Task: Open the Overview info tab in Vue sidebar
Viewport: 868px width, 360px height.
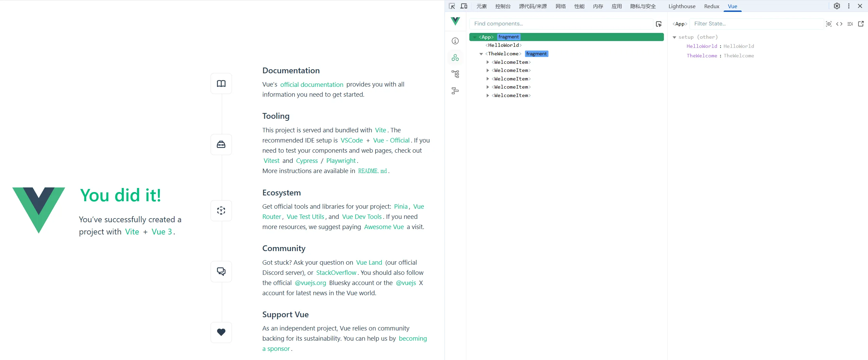Action: [455, 41]
